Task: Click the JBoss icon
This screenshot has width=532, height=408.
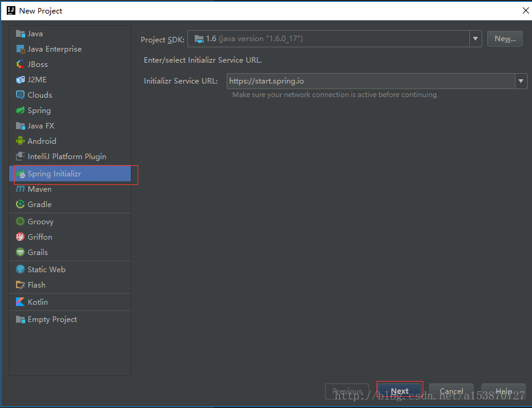Action: coord(20,64)
